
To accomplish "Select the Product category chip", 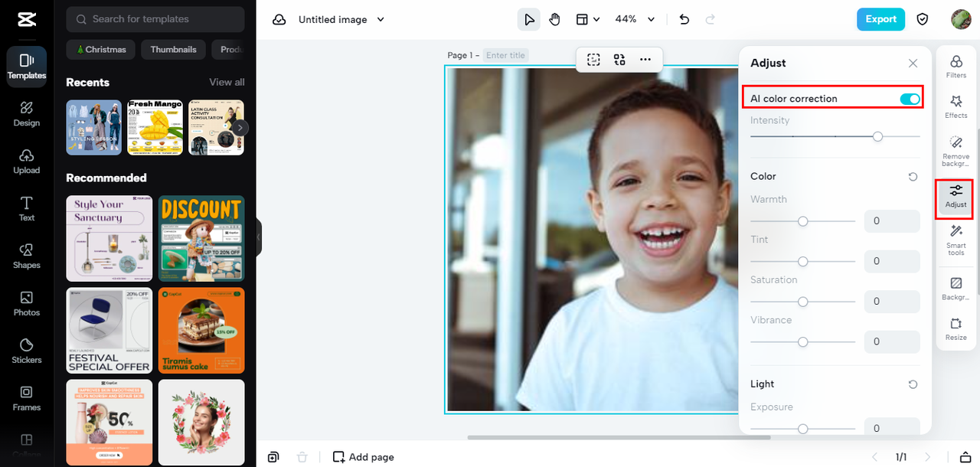I will click(228, 50).
